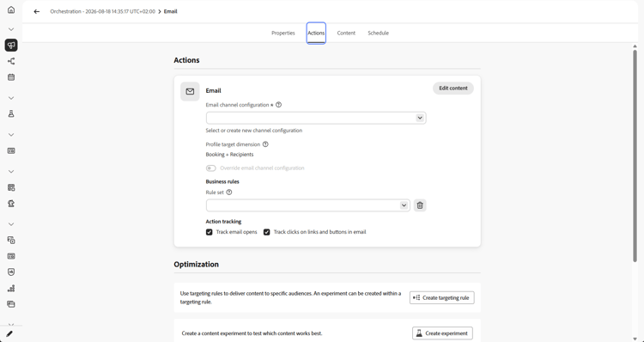Switch to the Schedule tab
Screen dimensions: 644x342
(378, 33)
